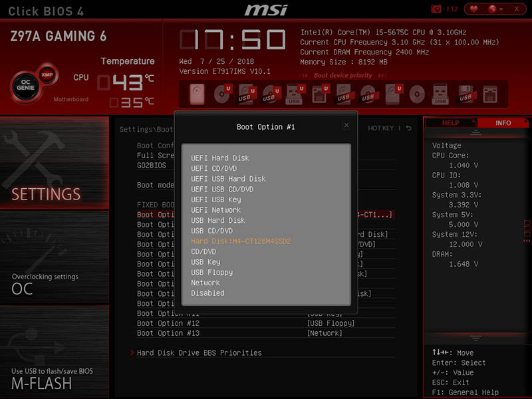Screen dimensions: 532x399
Task: Choose USB Floppy boot option
Action: pyautogui.click(x=211, y=273)
